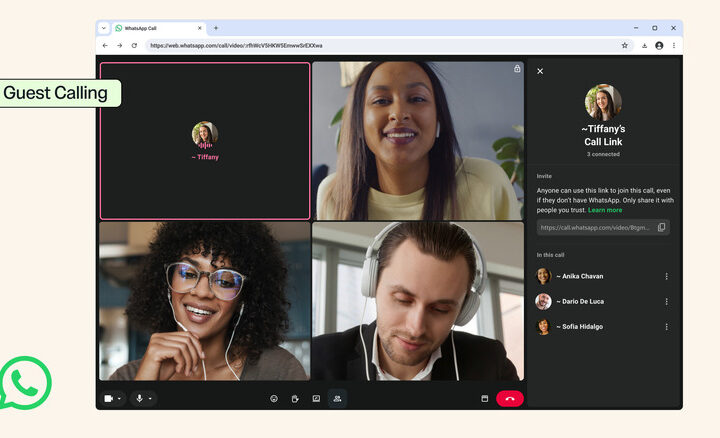
Task: Copy the call link to clipboard
Action: 662,227
